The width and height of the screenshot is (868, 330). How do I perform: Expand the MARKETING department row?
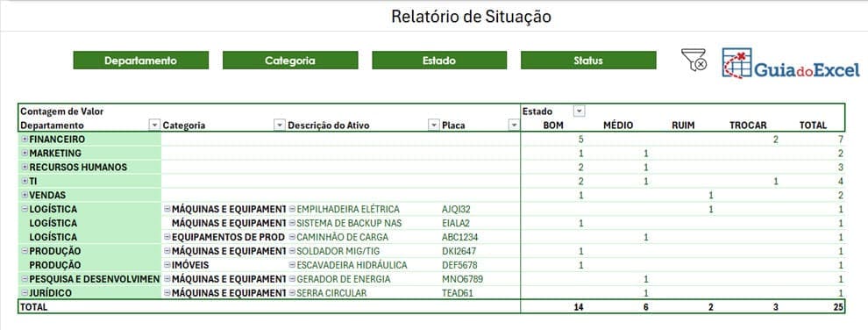pos(25,154)
